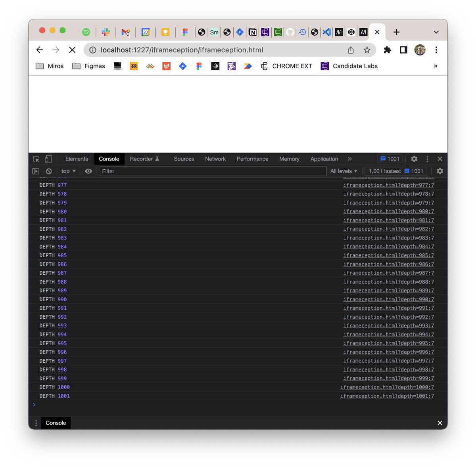Open source link iframeception.html?depth=1001:7
This screenshot has height=467, width=476.
pyautogui.click(x=387, y=396)
